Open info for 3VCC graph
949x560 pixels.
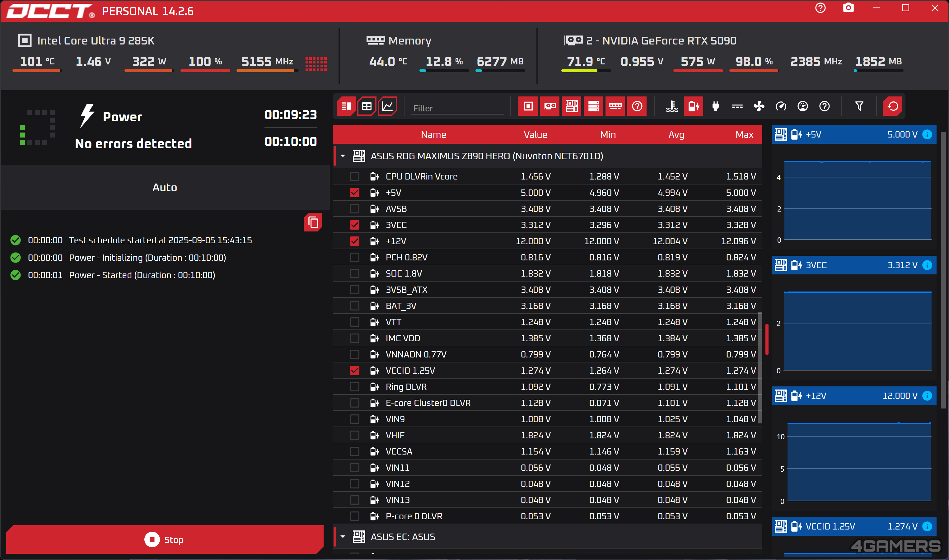click(x=927, y=265)
